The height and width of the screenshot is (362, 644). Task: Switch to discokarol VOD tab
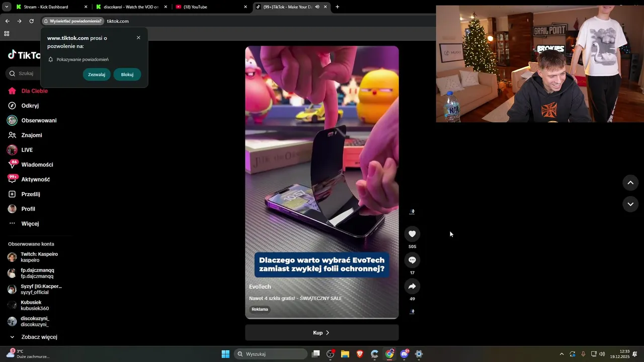pyautogui.click(x=131, y=7)
